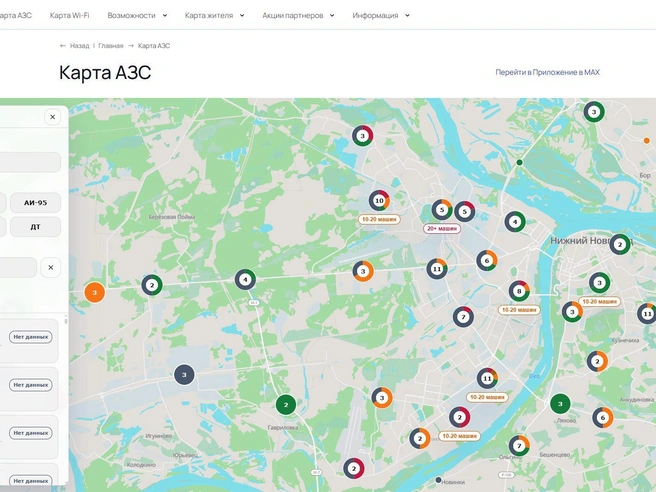This screenshot has width=656, height=492.
Task: Click 10-20 машин label under the 11 cluster
Action: click(x=487, y=397)
